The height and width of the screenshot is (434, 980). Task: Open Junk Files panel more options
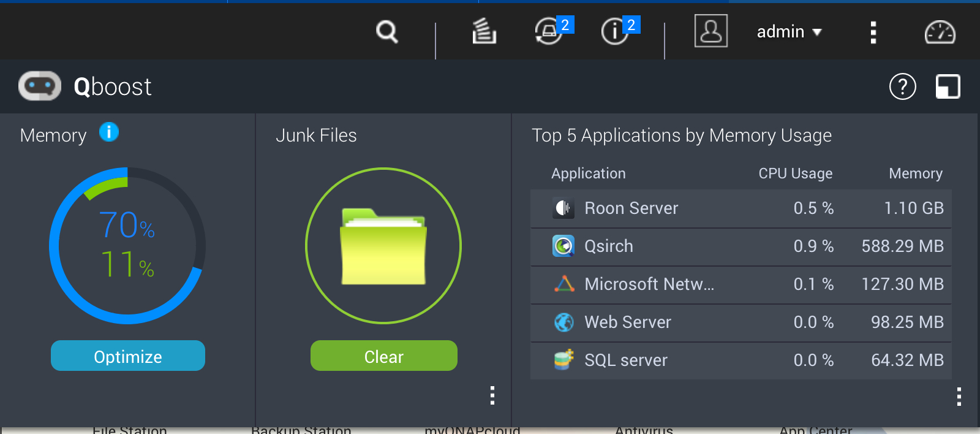coord(492,395)
